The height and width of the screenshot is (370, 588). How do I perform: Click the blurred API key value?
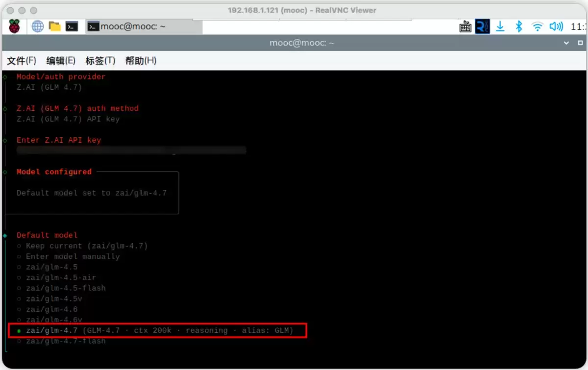click(131, 150)
